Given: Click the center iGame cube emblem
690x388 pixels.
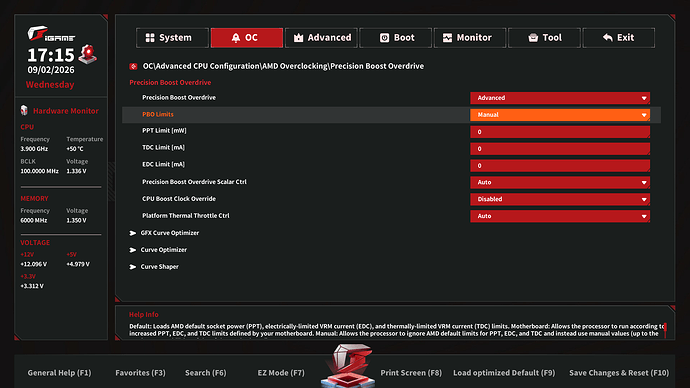Looking at the screenshot, I should [x=348, y=366].
